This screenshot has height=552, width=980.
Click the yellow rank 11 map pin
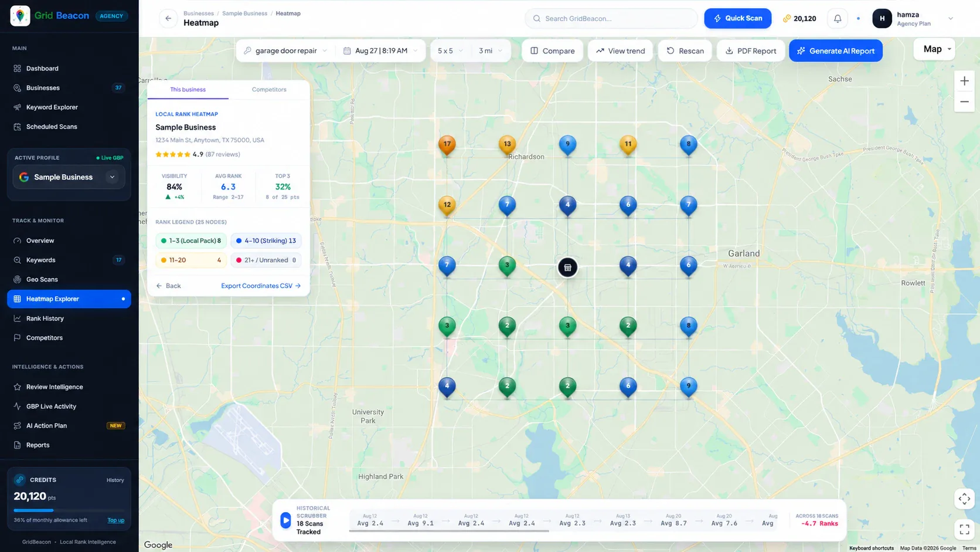point(628,145)
